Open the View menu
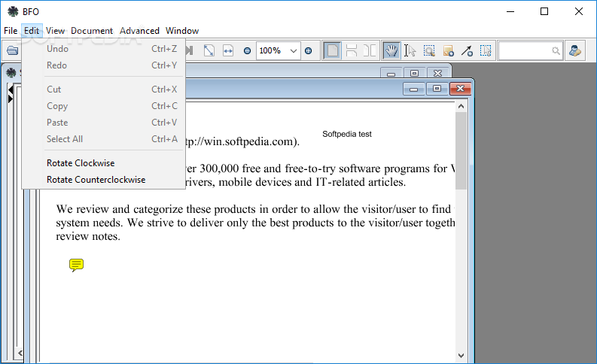This screenshot has height=364, width=597. [55, 31]
